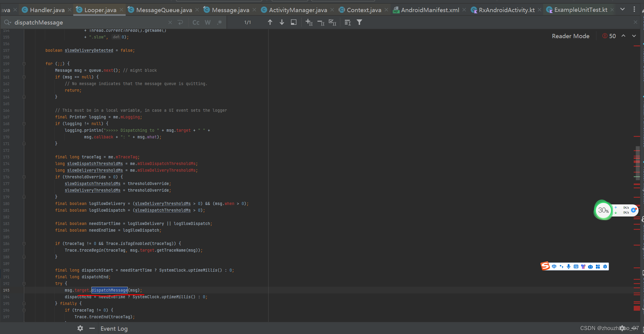Screen dimensions: 644x334
Task: Open IME soft keyboard
Action: click(576, 266)
